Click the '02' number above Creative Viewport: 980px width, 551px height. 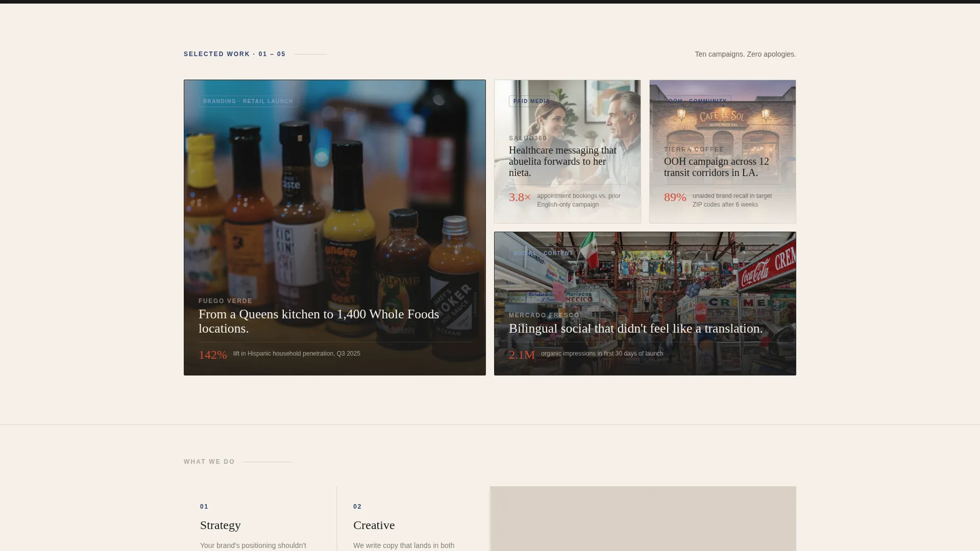coord(357,507)
